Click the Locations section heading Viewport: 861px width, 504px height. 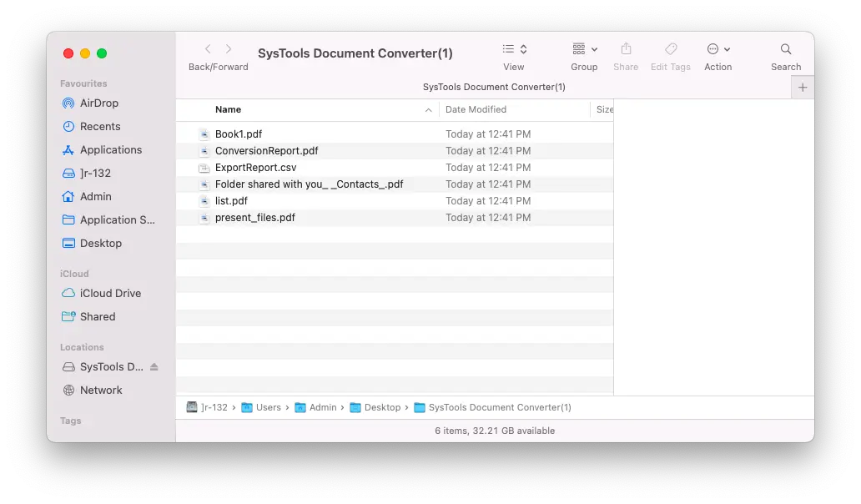coord(82,347)
